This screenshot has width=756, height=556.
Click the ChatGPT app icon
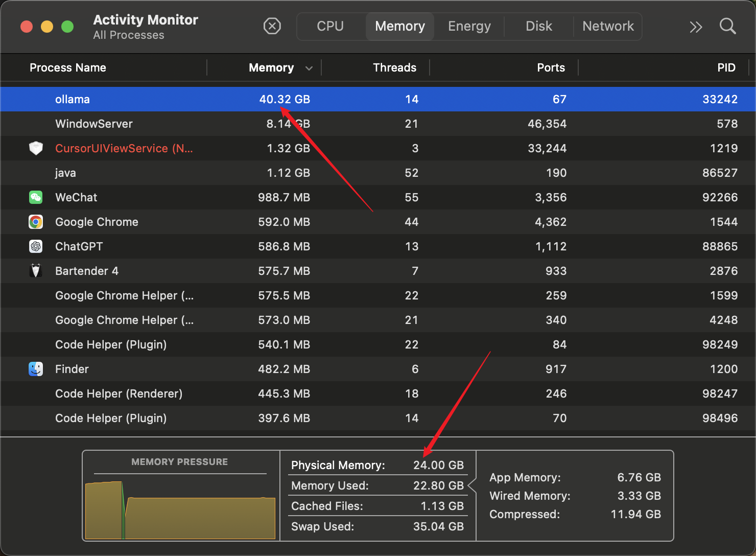[x=36, y=246]
